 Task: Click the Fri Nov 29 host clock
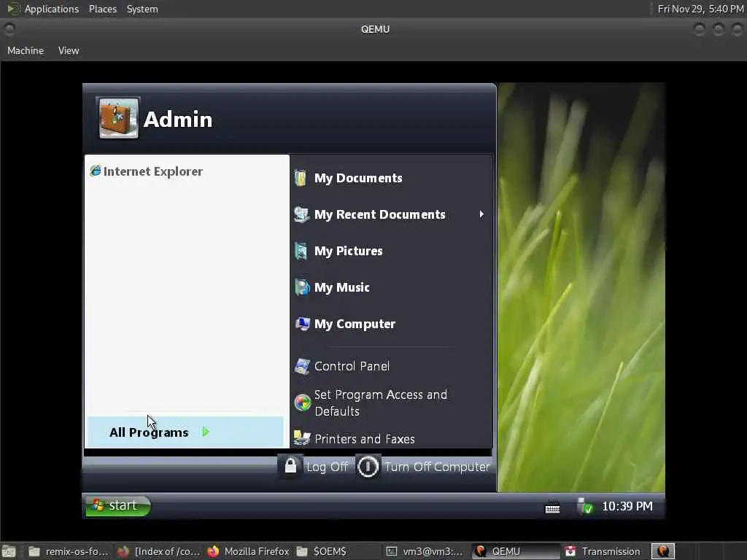click(x=700, y=9)
